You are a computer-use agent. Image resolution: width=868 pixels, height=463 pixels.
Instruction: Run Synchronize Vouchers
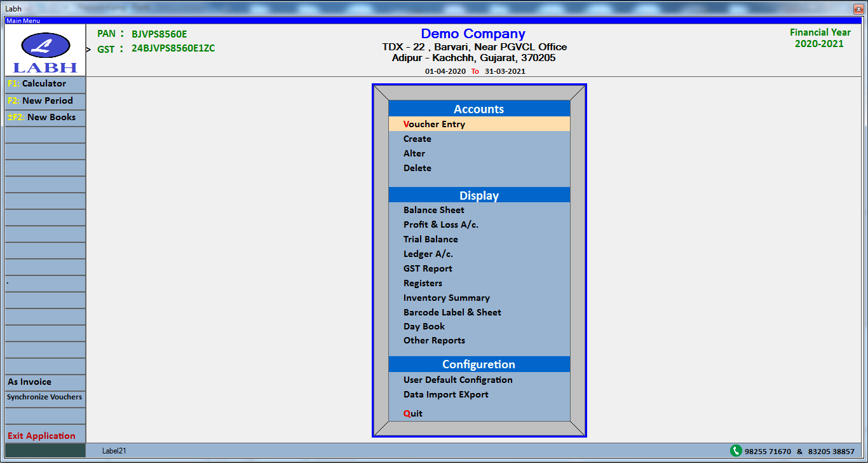45,399
